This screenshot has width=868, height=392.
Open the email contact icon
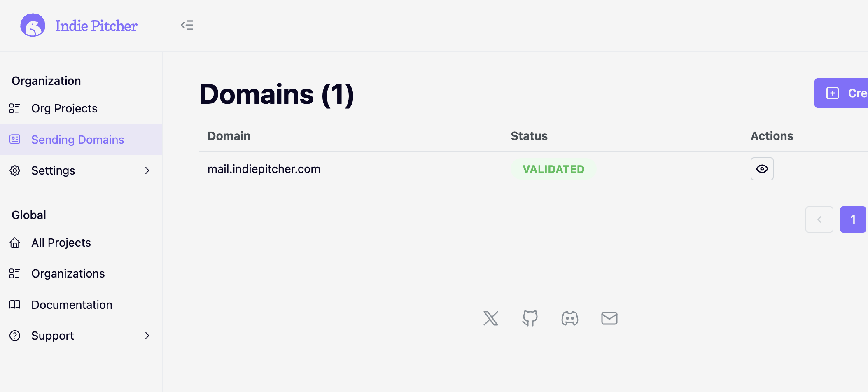tap(609, 318)
